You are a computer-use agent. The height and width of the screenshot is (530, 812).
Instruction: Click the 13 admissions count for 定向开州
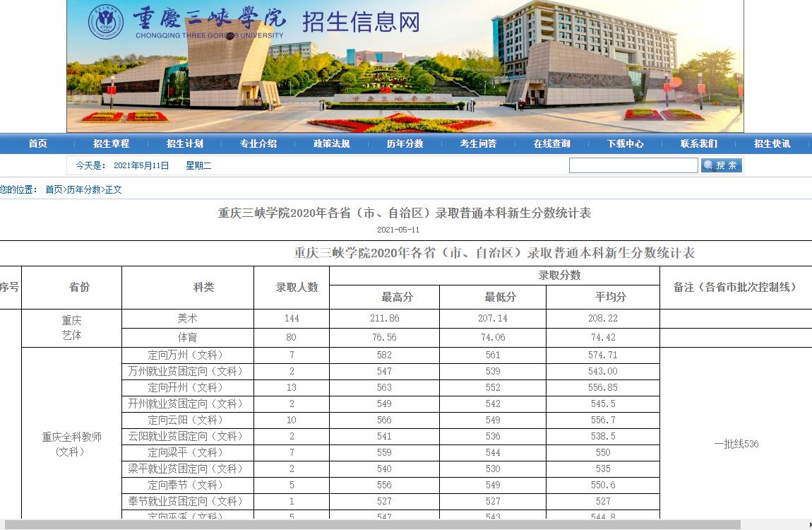(292, 387)
